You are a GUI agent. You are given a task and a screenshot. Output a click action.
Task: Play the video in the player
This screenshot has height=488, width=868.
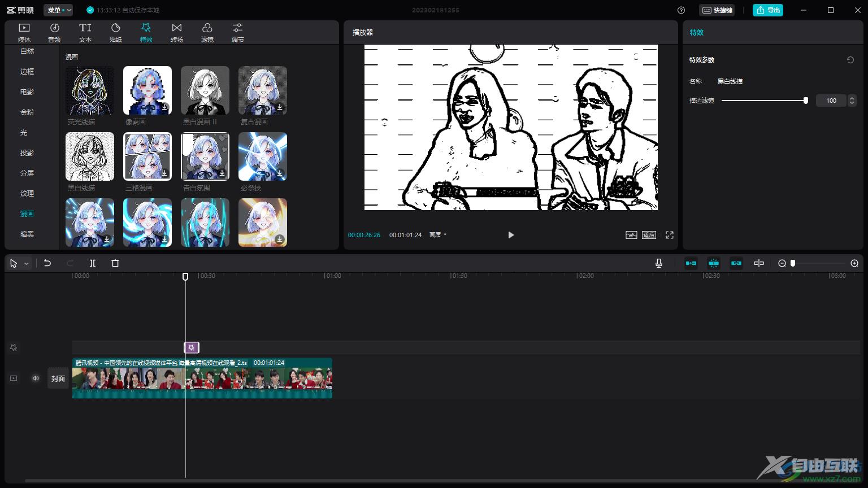point(511,235)
